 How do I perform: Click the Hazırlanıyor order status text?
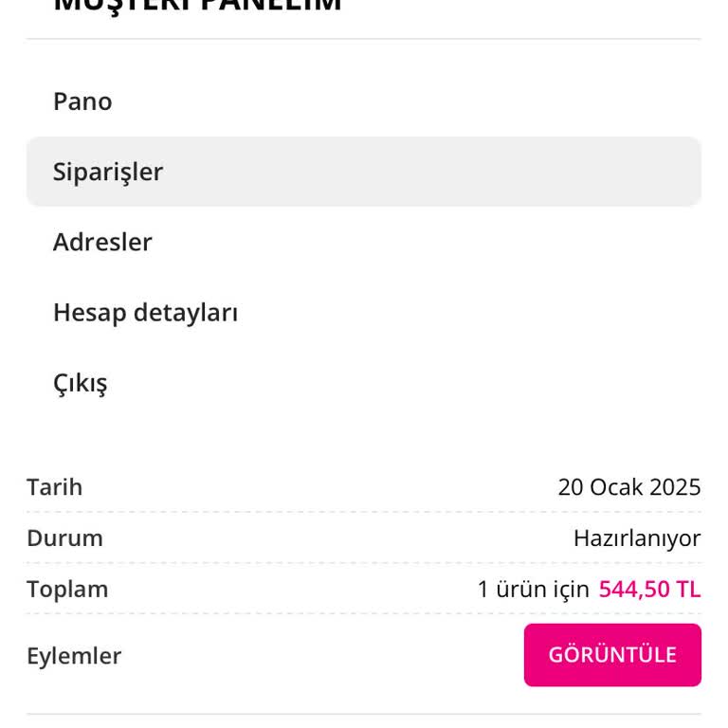636,538
